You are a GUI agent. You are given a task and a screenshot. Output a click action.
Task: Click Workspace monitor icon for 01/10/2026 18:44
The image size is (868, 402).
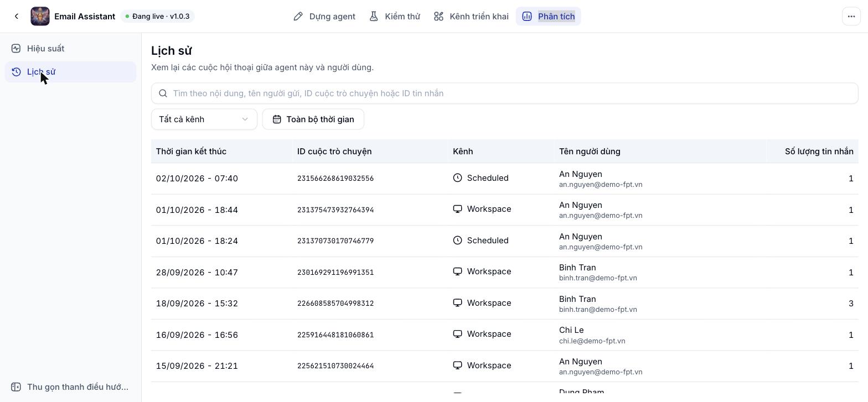tap(458, 209)
